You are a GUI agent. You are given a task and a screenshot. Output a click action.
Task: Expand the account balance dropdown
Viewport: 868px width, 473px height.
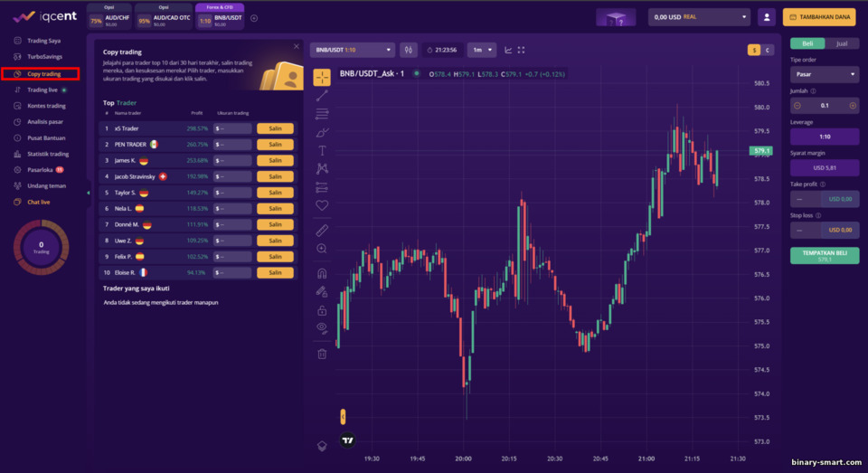click(x=700, y=17)
